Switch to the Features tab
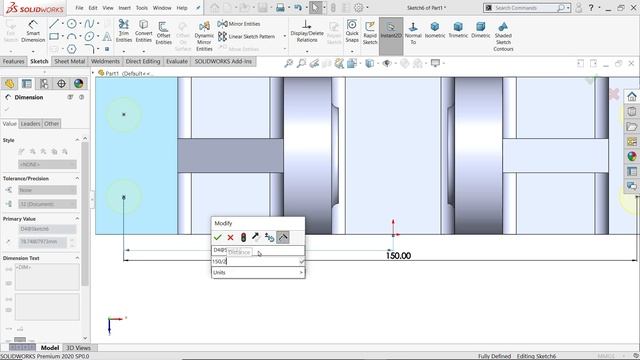 13,61
